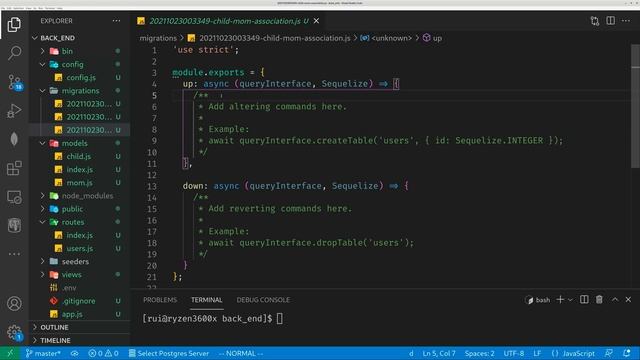Open the launch profile dropdown arrow

pyautogui.click(x=570, y=300)
